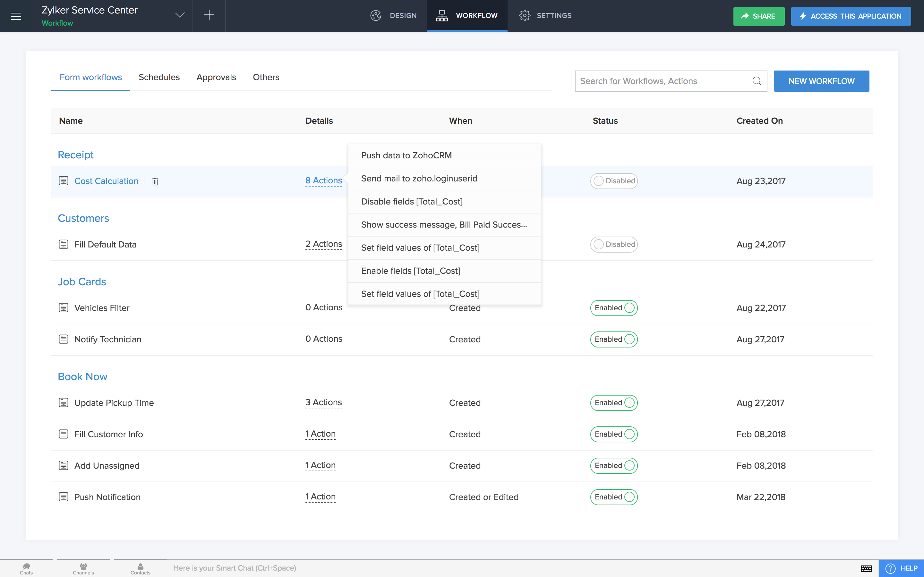Click the form icon next to Vehicles Filter
The height and width of the screenshot is (577, 924).
point(64,307)
